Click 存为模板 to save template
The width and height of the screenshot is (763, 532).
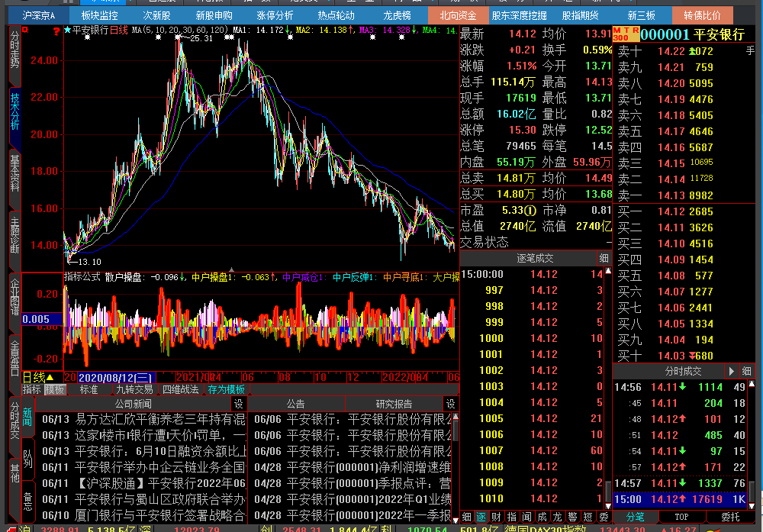tap(227, 389)
